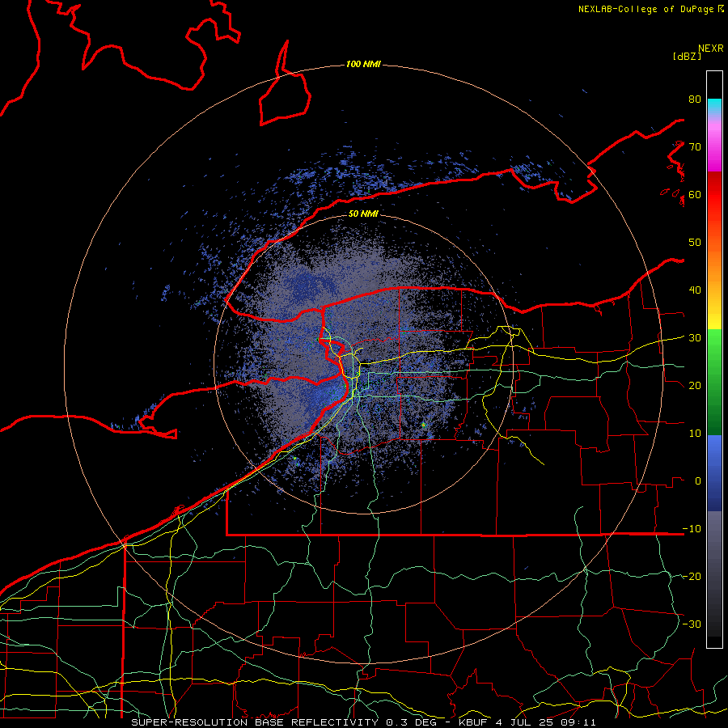The image size is (728, 728).
Task: Click the 70 dBZ scale value
Action: coord(695,146)
